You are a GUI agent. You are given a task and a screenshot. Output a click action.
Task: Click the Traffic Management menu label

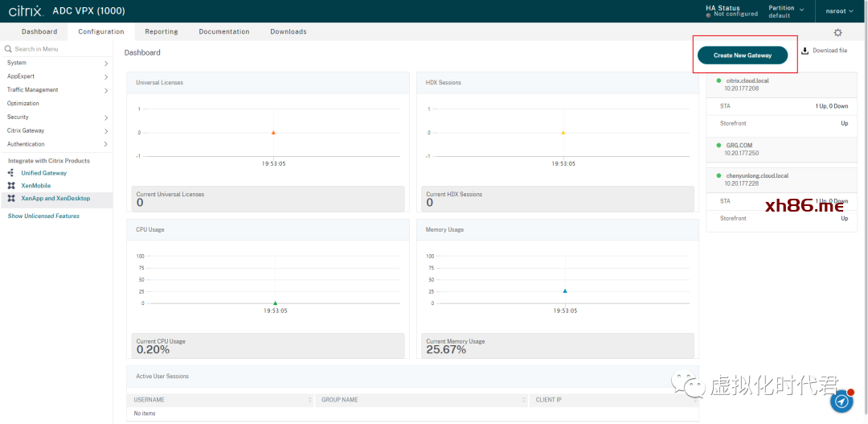[x=33, y=90]
